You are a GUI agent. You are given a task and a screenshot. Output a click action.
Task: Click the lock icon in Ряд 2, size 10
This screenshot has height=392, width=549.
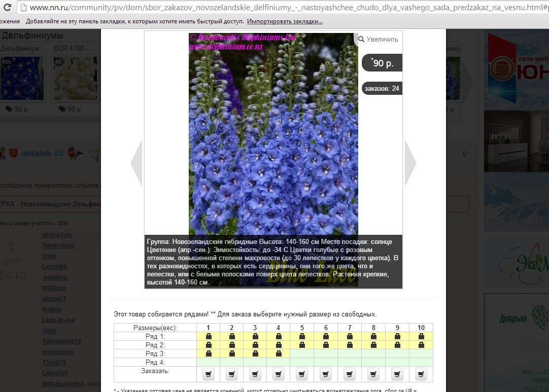(x=421, y=345)
